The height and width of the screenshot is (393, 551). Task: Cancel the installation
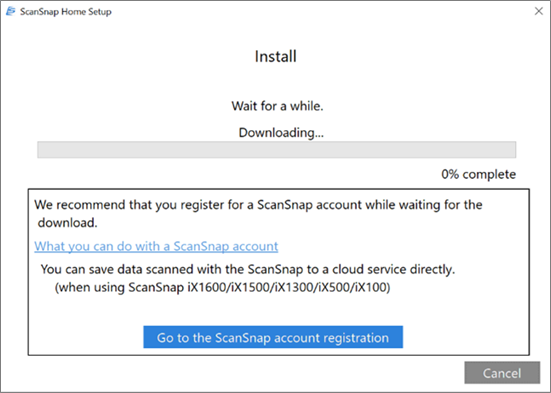click(502, 373)
